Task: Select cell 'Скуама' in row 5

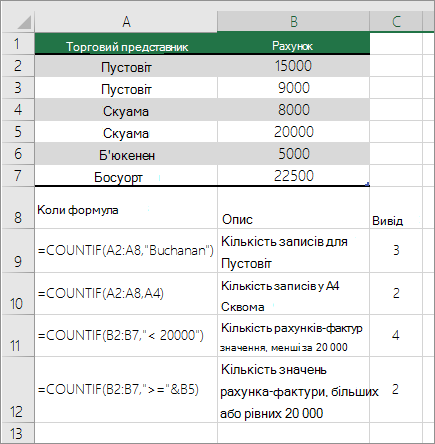Action: click(x=126, y=132)
